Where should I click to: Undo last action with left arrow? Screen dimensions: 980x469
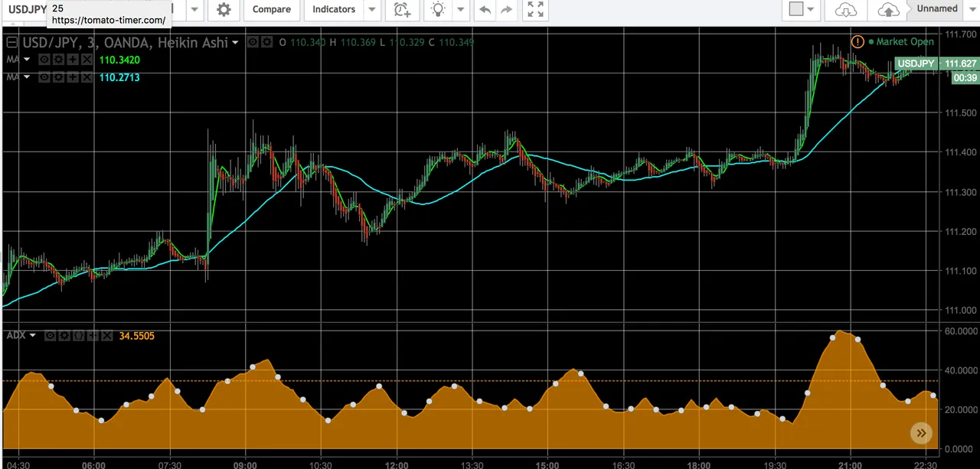(484, 10)
